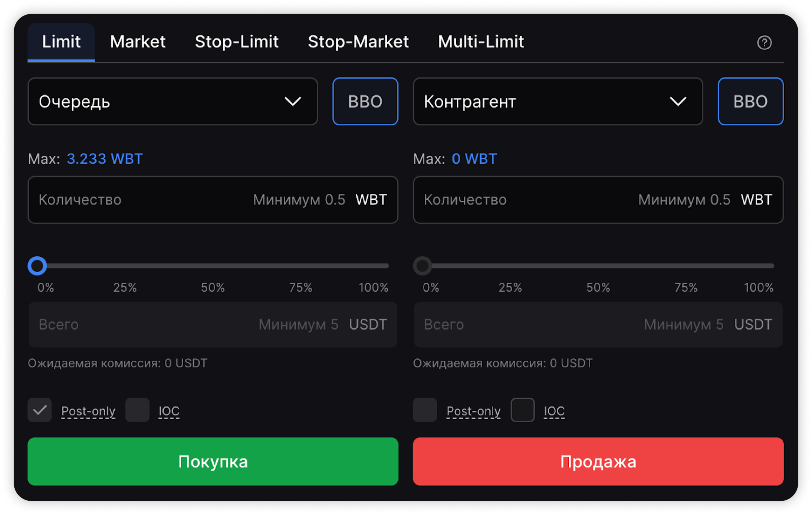Click the blue buy slider handle

tap(37, 266)
